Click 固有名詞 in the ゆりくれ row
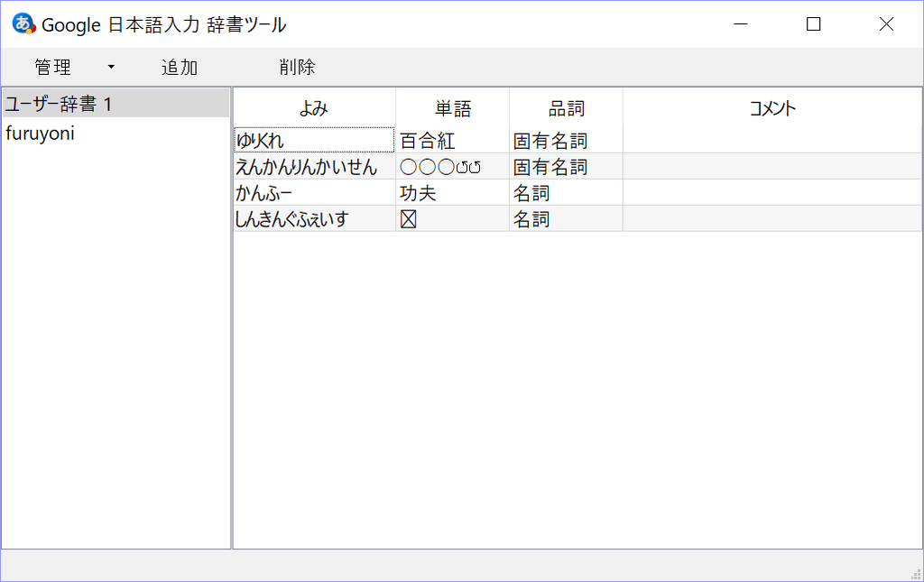Viewport: 924px width, 582px height. pos(566,140)
